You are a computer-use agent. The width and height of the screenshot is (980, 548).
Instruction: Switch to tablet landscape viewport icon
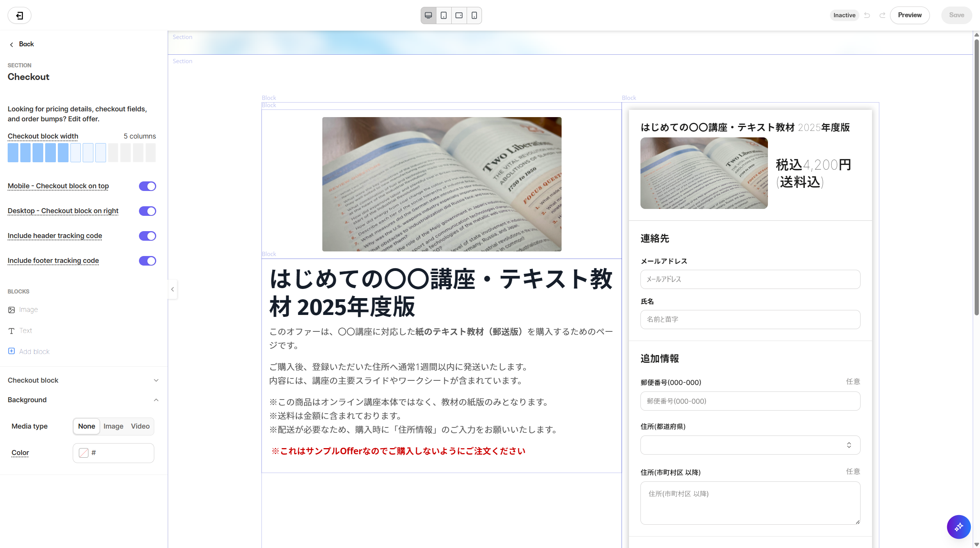pos(459,15)
